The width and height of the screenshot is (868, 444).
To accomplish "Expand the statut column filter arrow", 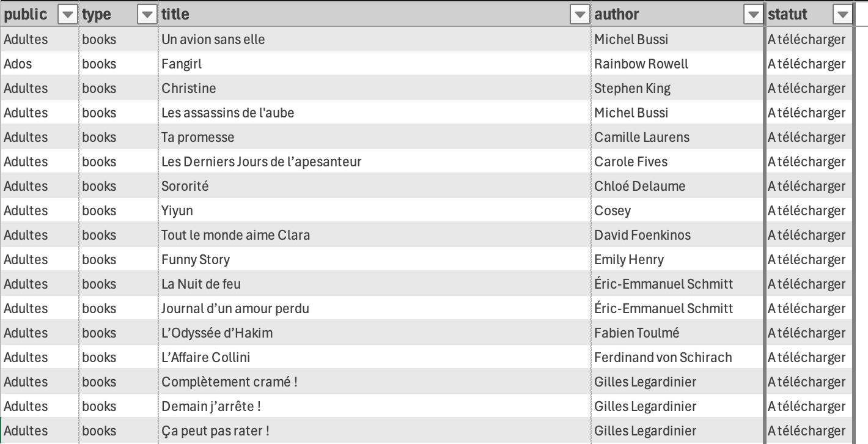I will coord(843,15).
